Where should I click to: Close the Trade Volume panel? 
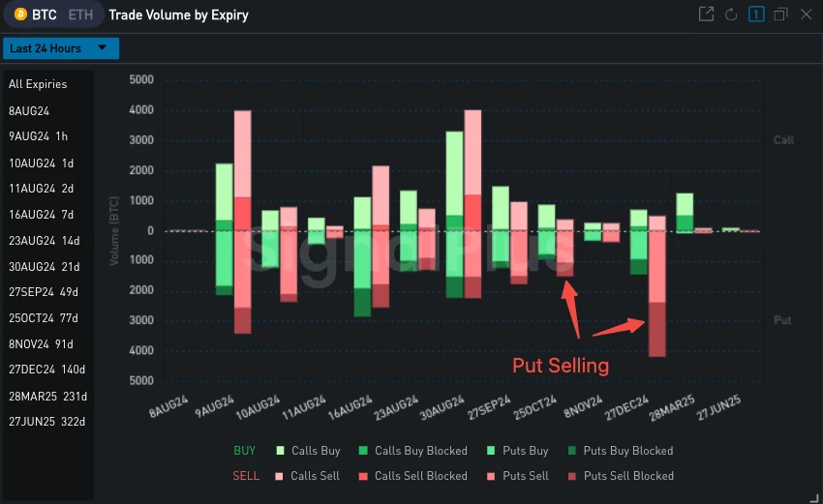(x=806, y=15)
